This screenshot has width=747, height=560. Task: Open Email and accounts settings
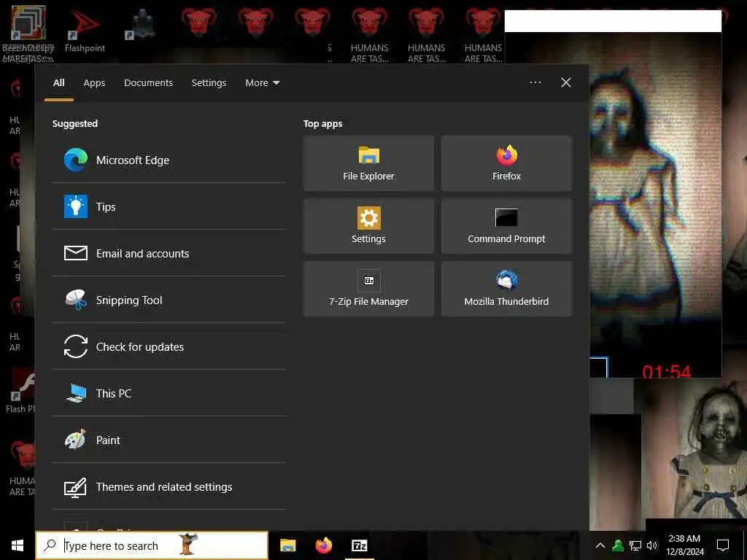coord(169,253)
